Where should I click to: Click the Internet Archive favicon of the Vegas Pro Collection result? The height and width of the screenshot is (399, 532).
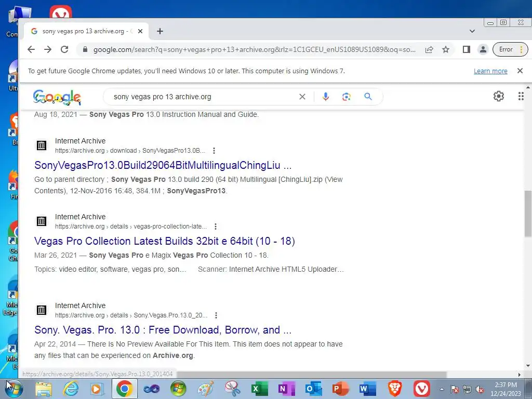point(42,221)
